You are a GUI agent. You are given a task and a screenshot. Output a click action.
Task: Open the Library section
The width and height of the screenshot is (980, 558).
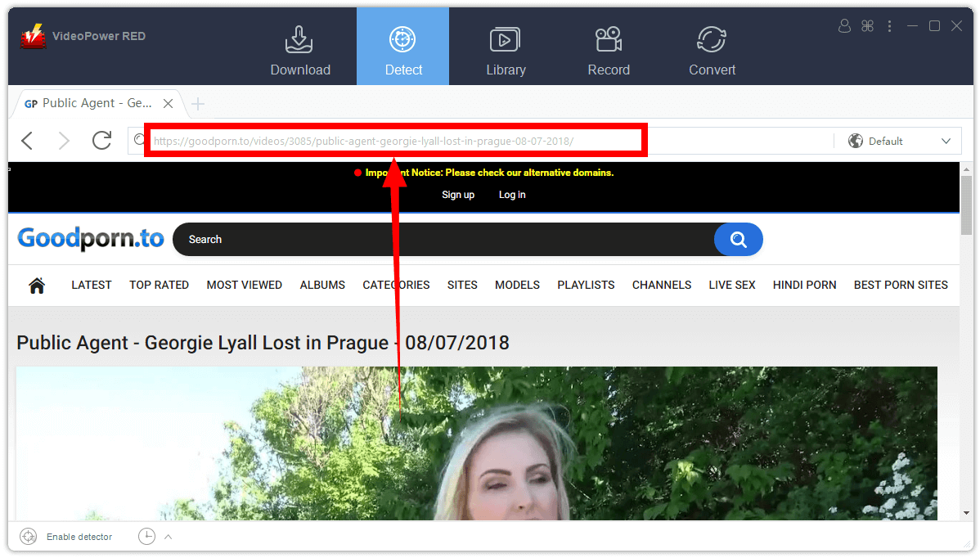[506, 50]
